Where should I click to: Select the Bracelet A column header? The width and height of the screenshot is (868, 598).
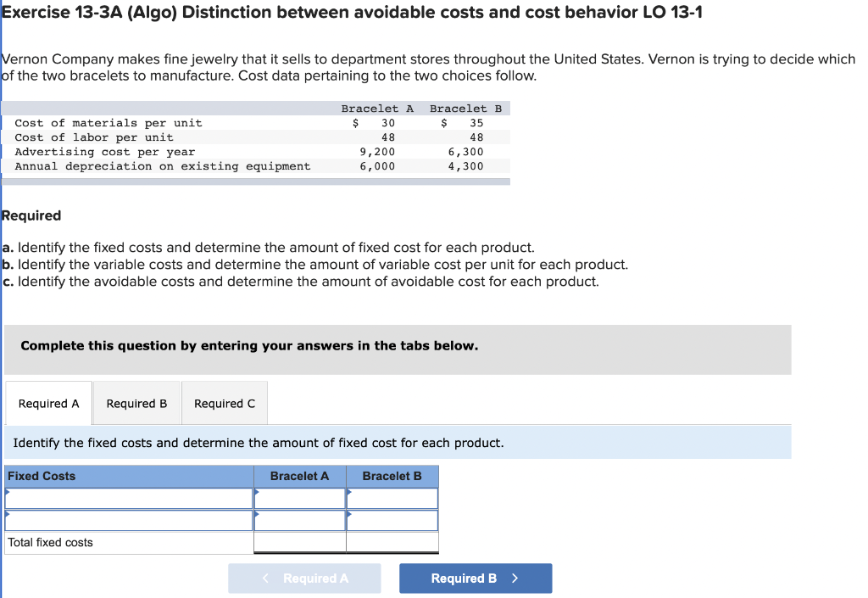click(x=299, y=476)
